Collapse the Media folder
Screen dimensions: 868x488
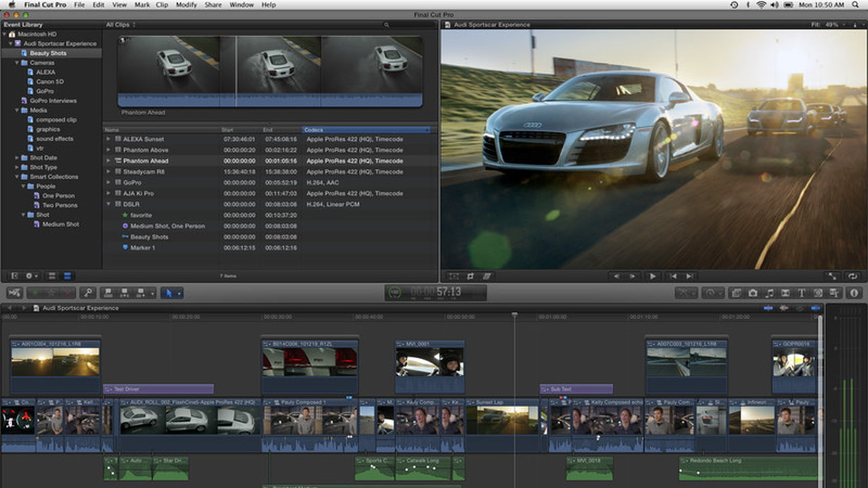click(x=17, y=110)
